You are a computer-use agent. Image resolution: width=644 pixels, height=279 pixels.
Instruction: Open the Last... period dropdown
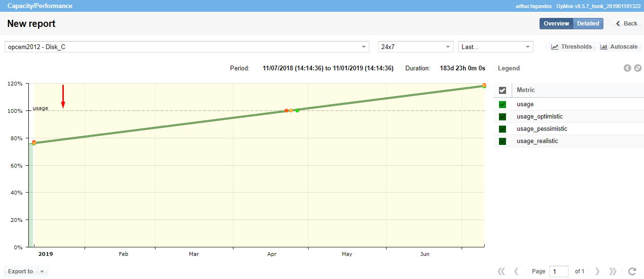496,47
